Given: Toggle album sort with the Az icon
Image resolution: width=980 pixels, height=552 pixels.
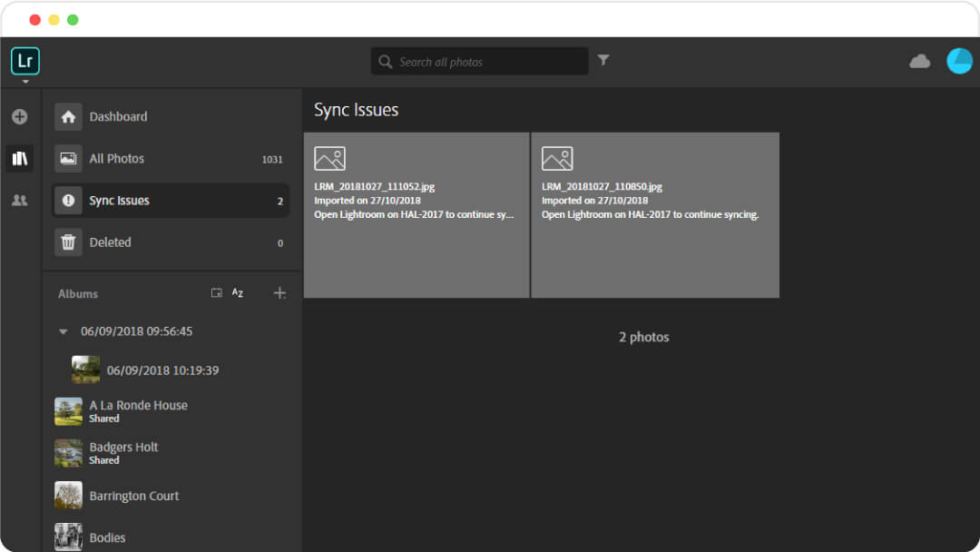Looking at the screenshot, I should pos(237,292).
